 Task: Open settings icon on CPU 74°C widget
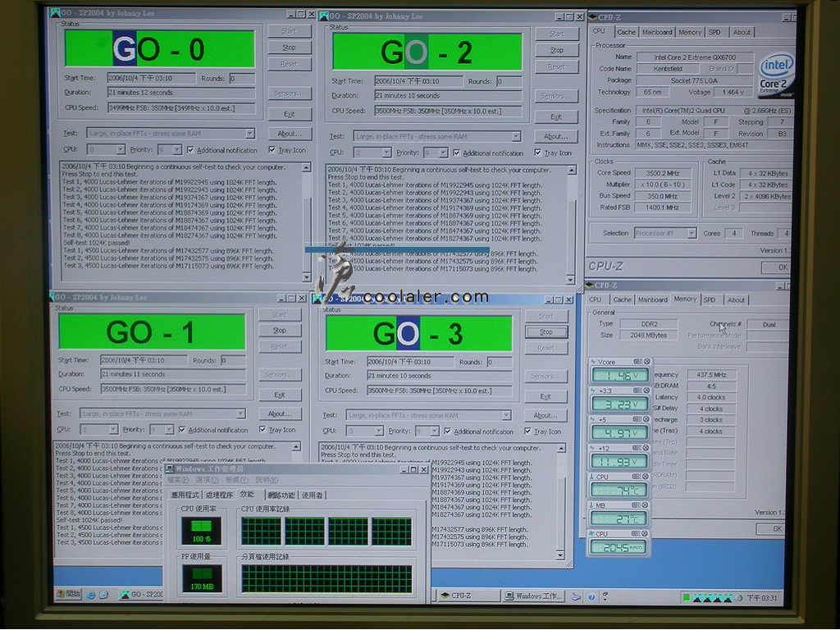pyautogui.click(x=637, y=477)
